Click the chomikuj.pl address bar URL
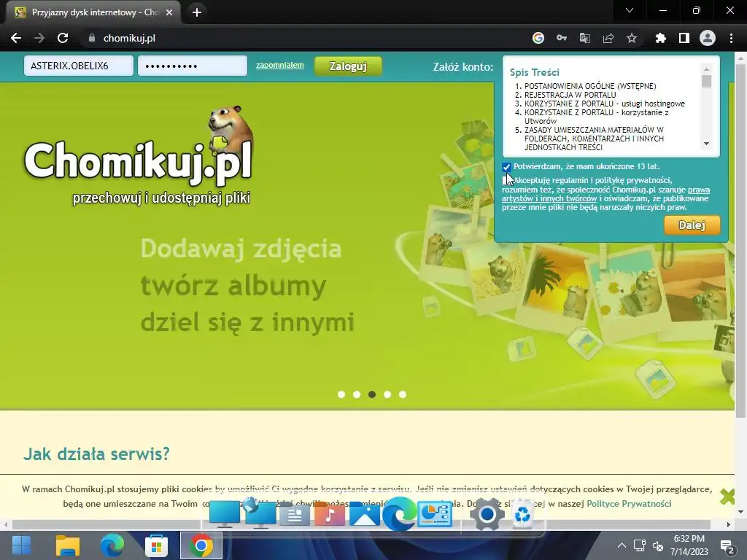Viewport: 747px width, 560px height. (x=129, y=38)
